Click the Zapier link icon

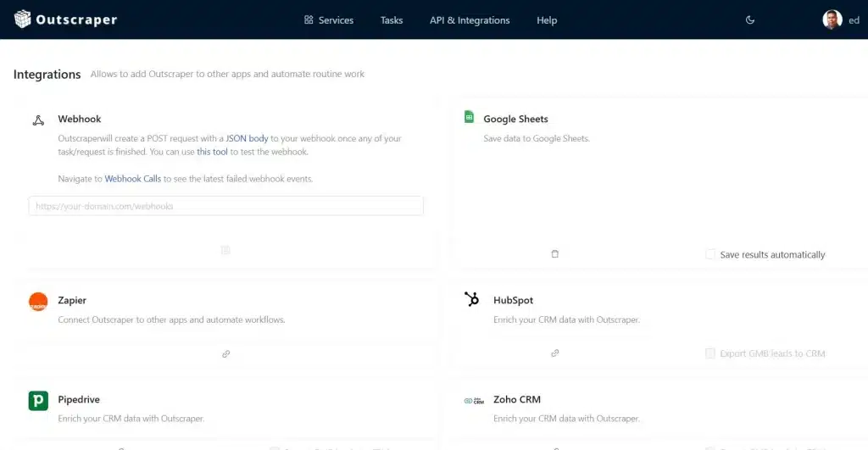pyautogui.click(x=225, y=353)
